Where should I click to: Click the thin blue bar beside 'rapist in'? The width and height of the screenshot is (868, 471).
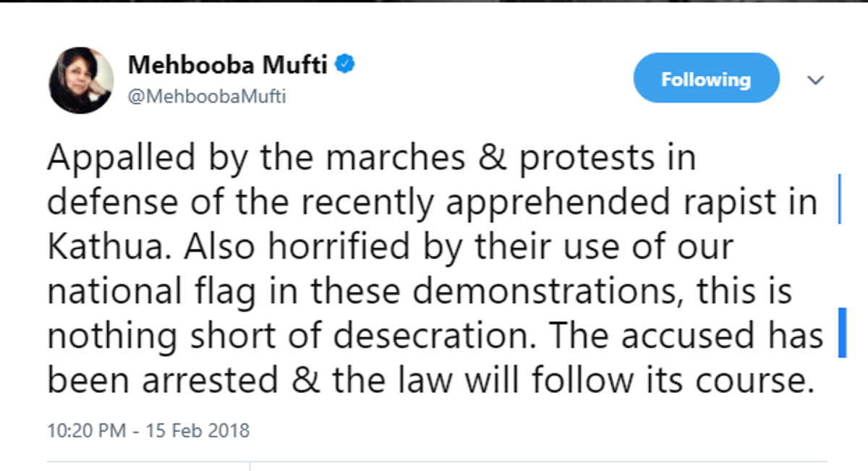coord(838,199)
